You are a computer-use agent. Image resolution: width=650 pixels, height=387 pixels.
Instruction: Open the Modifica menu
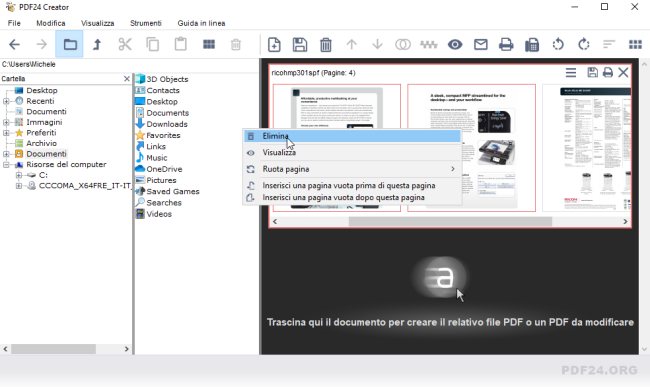pyautogui.click(x=51, y=23)
